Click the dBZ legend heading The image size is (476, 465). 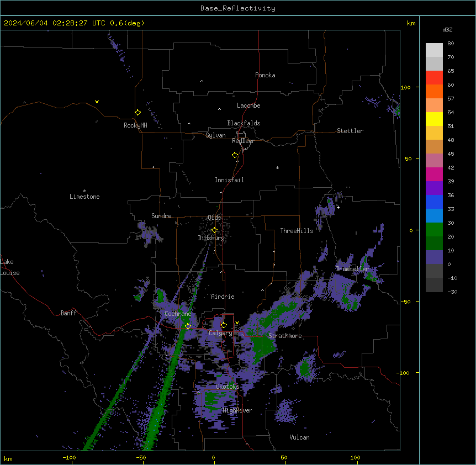pyautogui.click(x=447, y=30)
